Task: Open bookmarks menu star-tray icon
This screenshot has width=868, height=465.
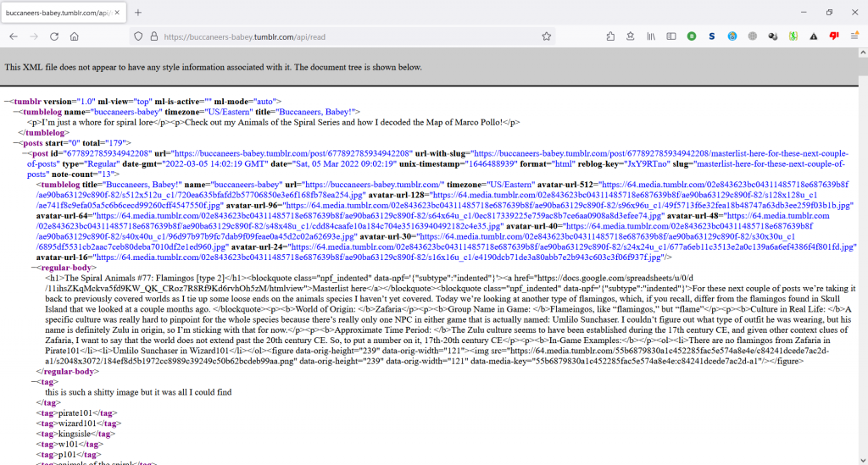Action: tap(631, 36)
